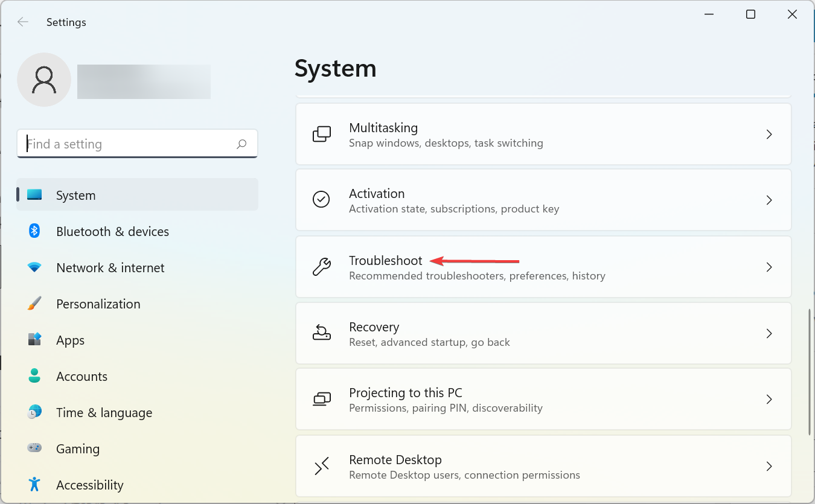Expand Multitasking using its chevron
The height and width of the screenshot is (504, 815).
coord(769,134)
